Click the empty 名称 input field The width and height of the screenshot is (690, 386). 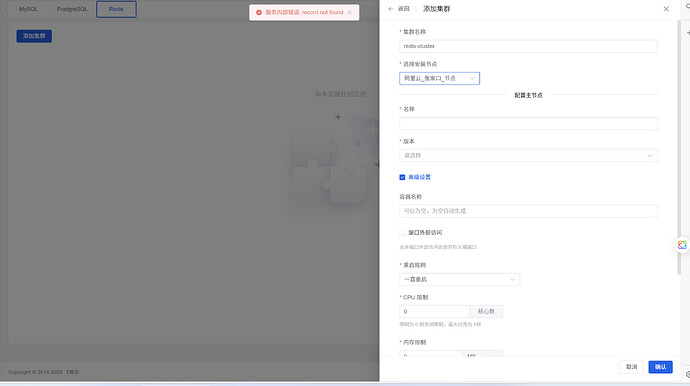point(528,123)
